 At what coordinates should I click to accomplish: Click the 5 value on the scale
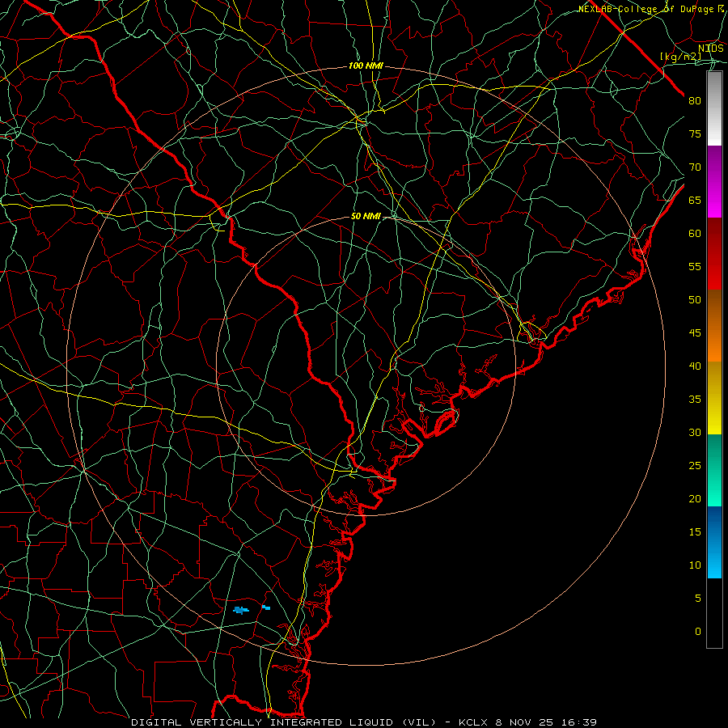coord(698,599)
